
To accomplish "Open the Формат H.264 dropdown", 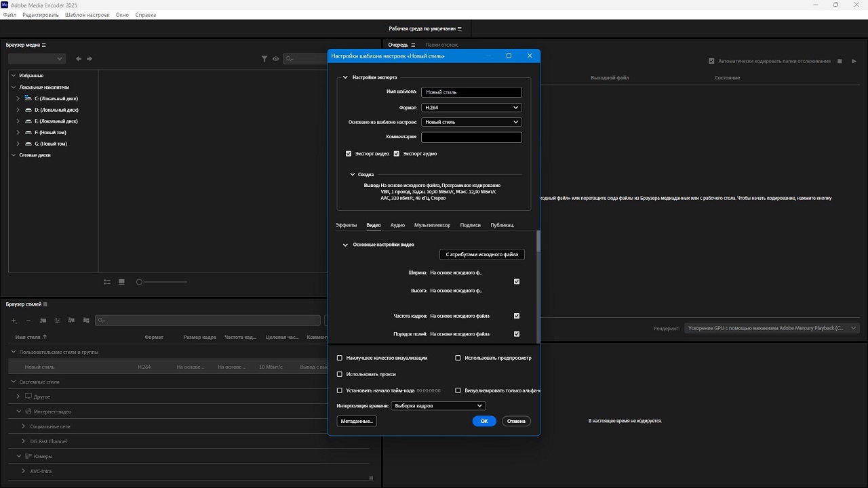I will (471, 108).
